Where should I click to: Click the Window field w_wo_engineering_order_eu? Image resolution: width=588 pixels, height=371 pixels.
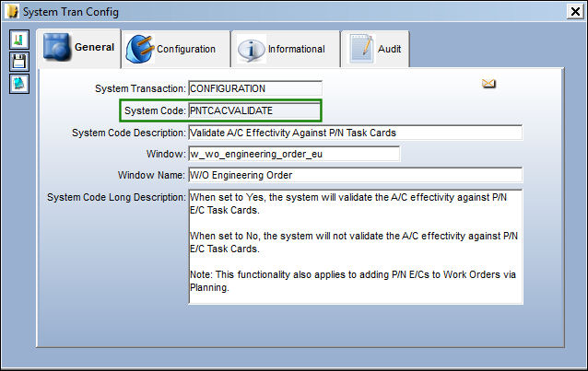click(294, 154)
